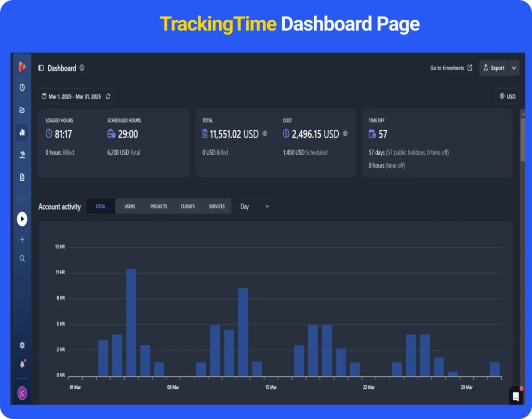Click the 81:17 logged hours value

pyautogui.click(x=63, y=134)
